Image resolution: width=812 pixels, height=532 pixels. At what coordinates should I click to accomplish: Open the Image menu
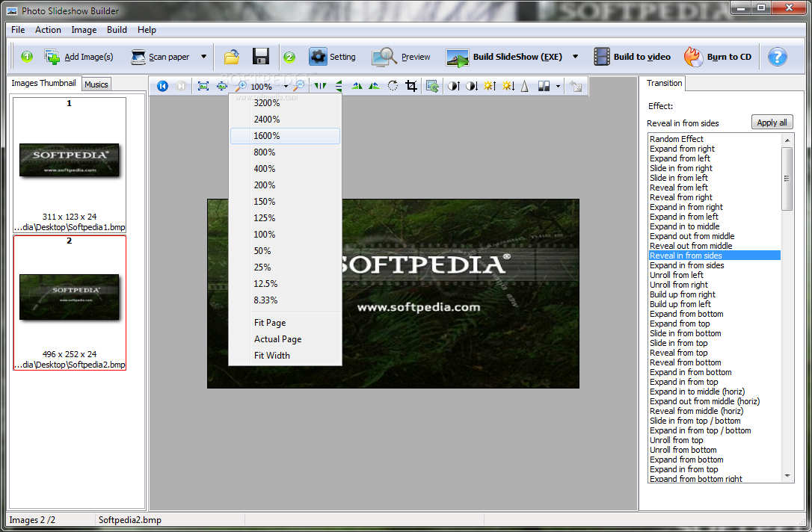pyautogui.click(x=84, y=29)
